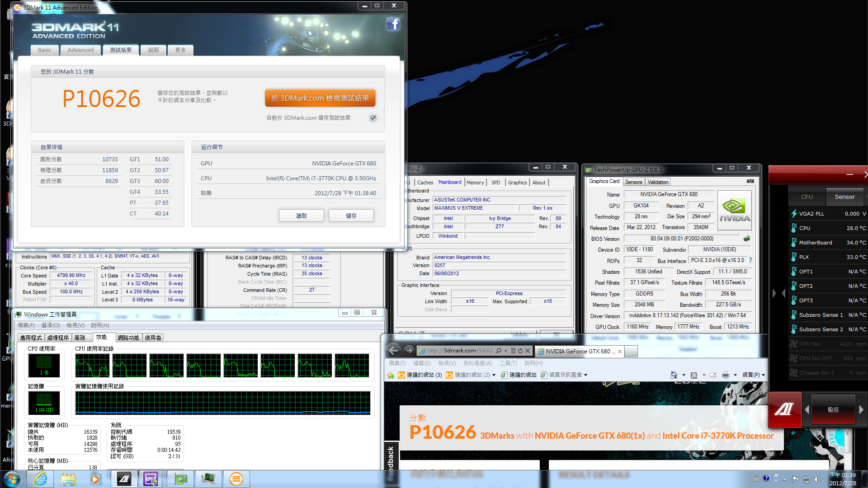Click the 監控 monitor button in AI Suite

(x=833, y=409)
